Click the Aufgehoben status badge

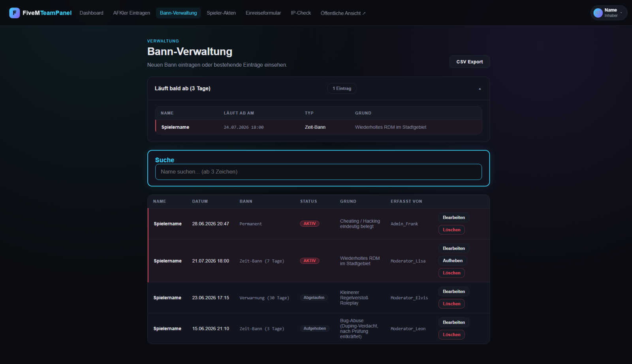315,328
